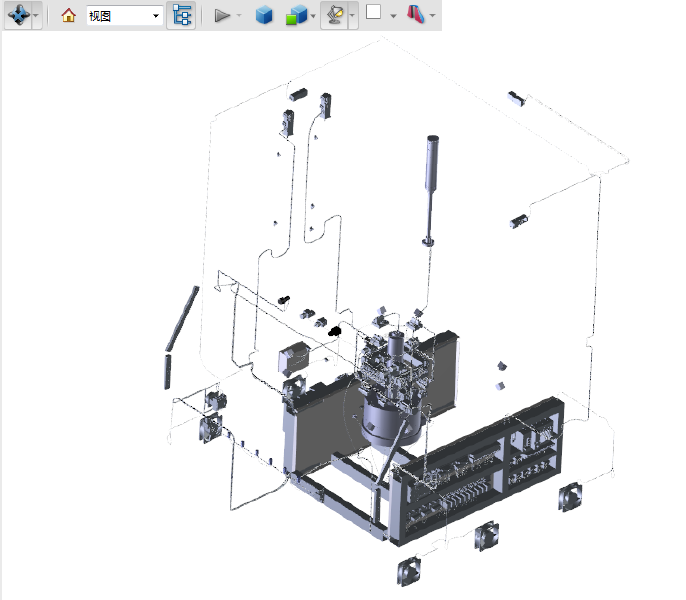
Task: Select the central motor assembly in model
Action: coord(393,387)
